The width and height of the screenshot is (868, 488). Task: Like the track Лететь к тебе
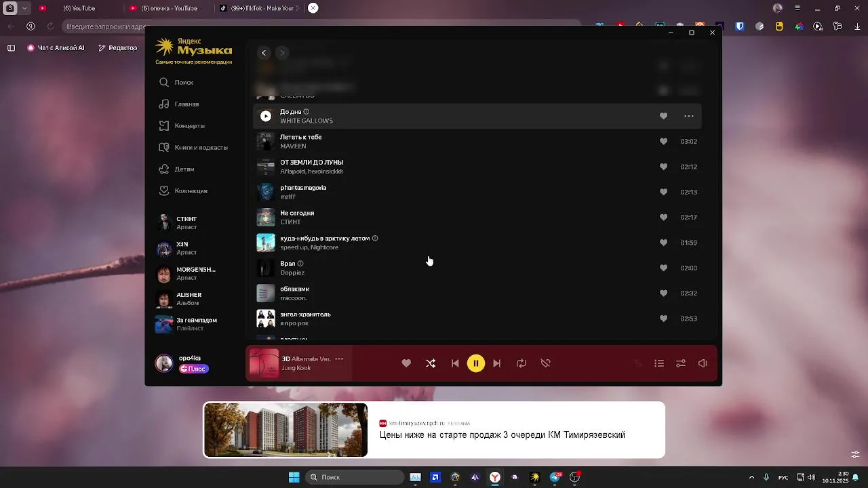tap(663, 141)
